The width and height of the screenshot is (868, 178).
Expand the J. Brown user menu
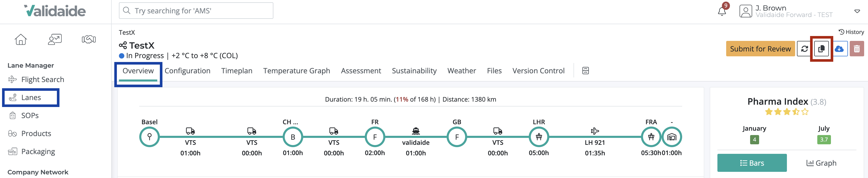[x=857, y=11]
